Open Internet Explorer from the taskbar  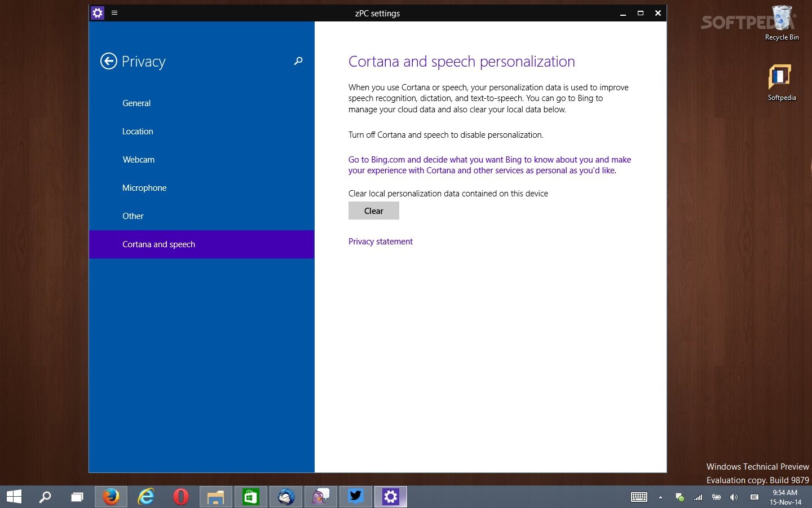click(145, 497)
